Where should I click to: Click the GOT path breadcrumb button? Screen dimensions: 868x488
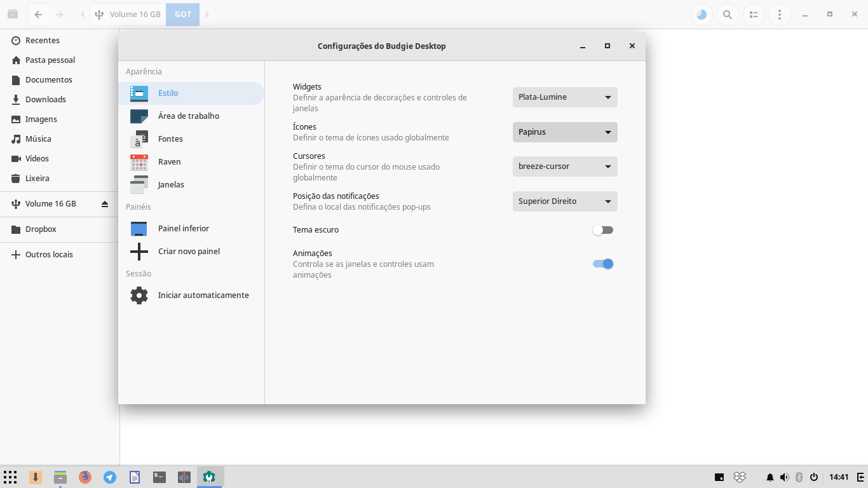tap(183, 15)
